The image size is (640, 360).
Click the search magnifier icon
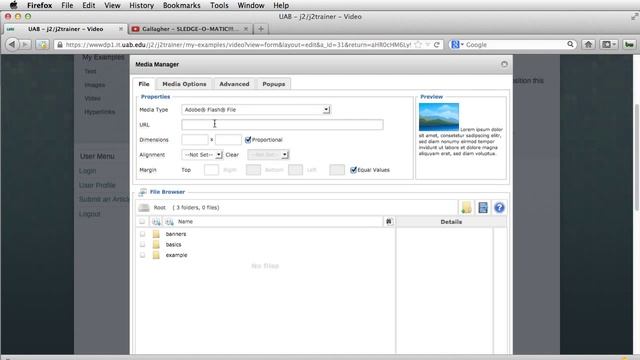(x=570, y=44)
